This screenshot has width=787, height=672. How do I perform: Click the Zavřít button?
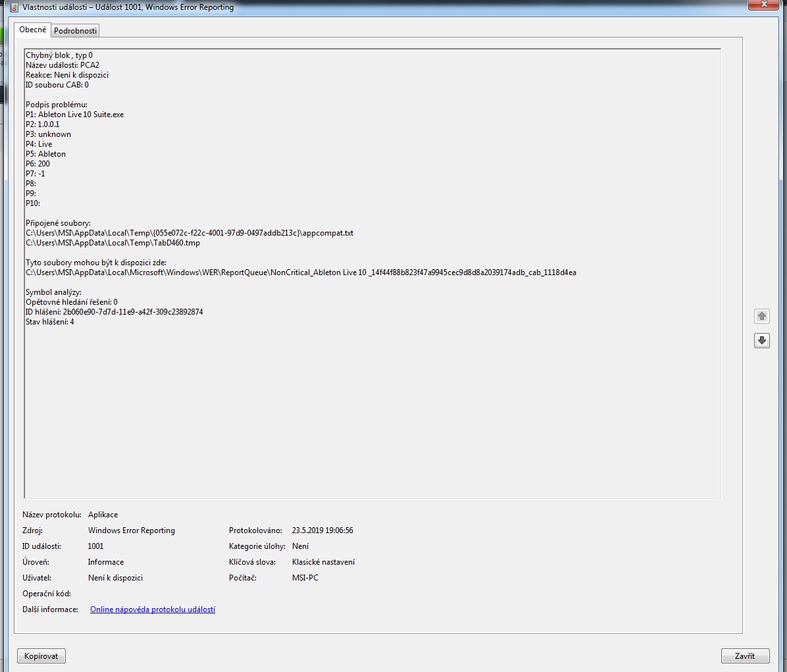[x=745, y=656]
